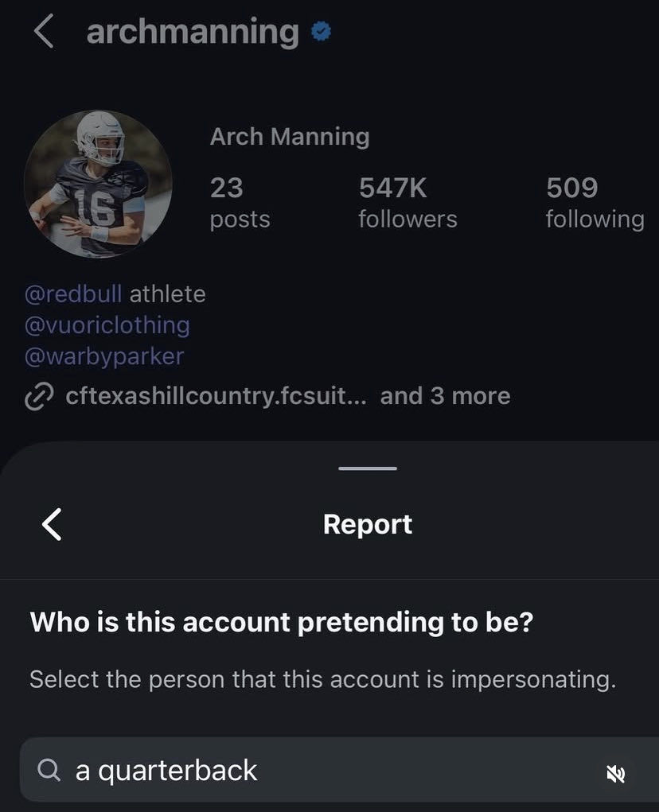Expand the "and 3 more" links
The height and width of the screenshot is (812, 659).
pyautogui.click(x=445, y=396)
